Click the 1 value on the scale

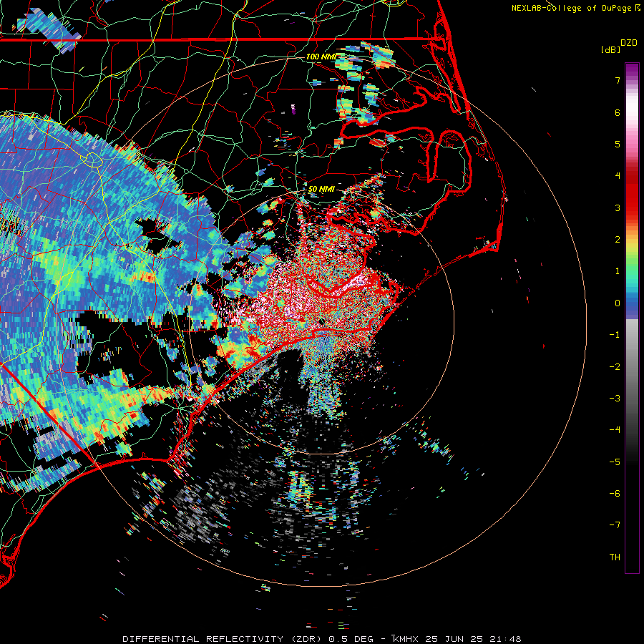click(x=618, y=271)
